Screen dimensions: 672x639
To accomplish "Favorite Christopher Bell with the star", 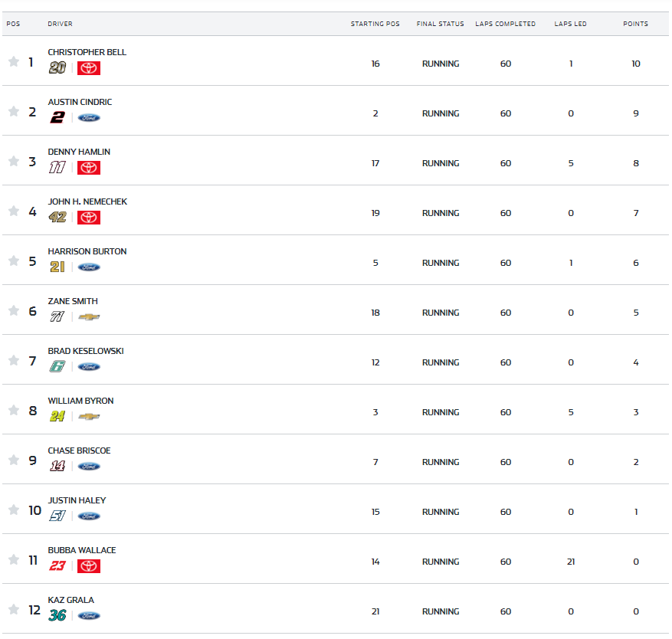I will (x=14, y=62).
